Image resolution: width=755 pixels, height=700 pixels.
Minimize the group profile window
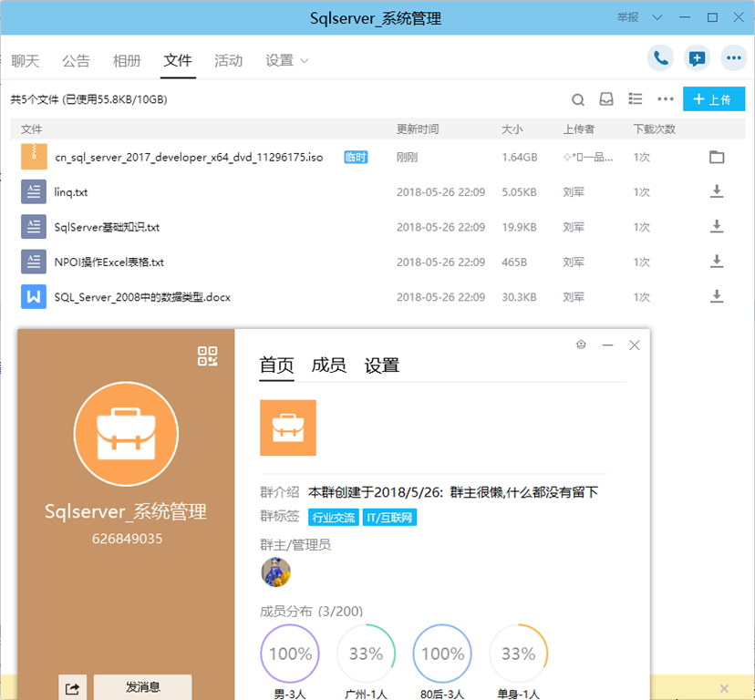coord(607,345)
